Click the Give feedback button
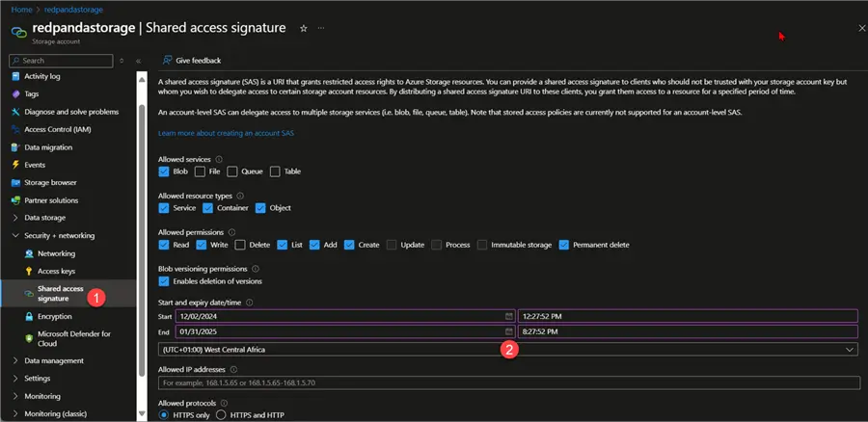 point(192,61)
